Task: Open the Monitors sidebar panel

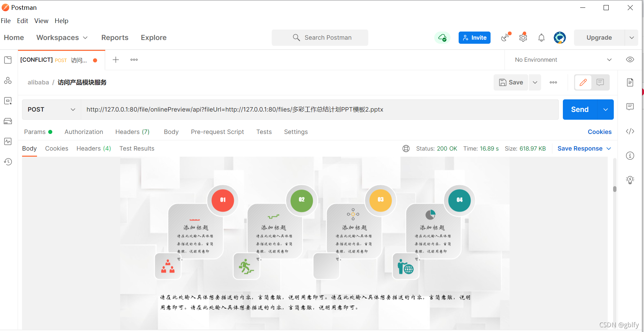Action: 8,141
